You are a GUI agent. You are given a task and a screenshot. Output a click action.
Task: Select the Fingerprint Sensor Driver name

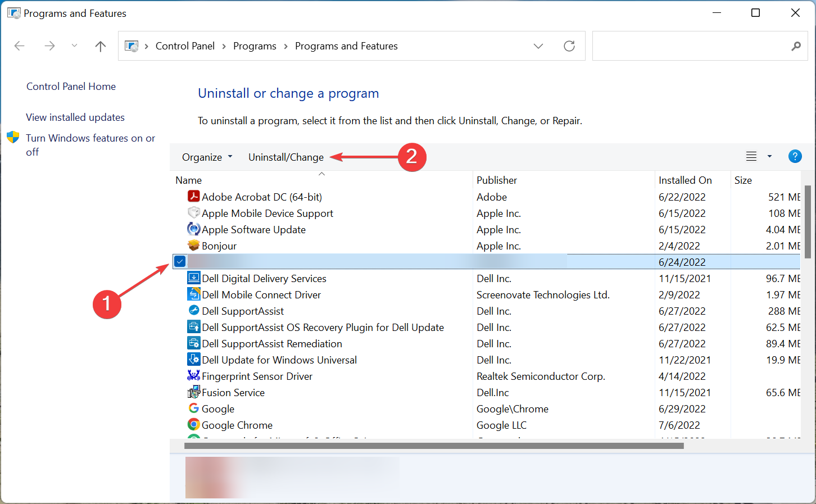point(257,376)
